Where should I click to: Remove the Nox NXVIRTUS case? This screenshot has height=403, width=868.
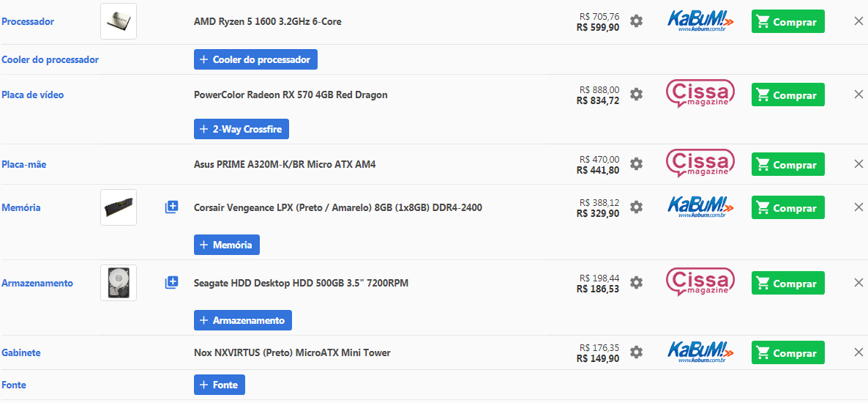click(858, 352)
